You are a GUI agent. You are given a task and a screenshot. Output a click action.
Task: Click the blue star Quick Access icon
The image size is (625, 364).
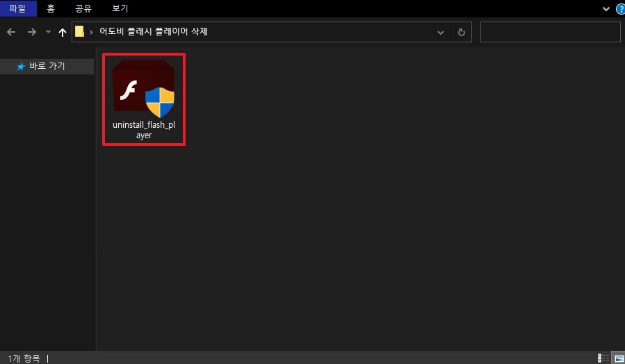pyautogui.click(x=21, y=67)
